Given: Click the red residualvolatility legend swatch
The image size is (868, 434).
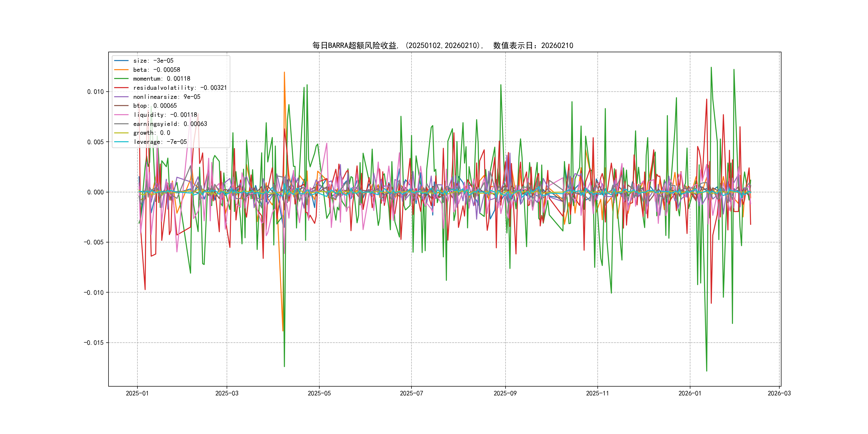Looking at the screenshot, I should coord(121,88).
